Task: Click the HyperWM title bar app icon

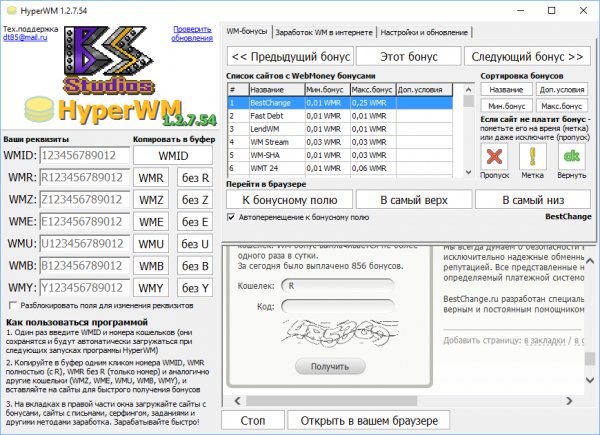Action: point(11,10)
